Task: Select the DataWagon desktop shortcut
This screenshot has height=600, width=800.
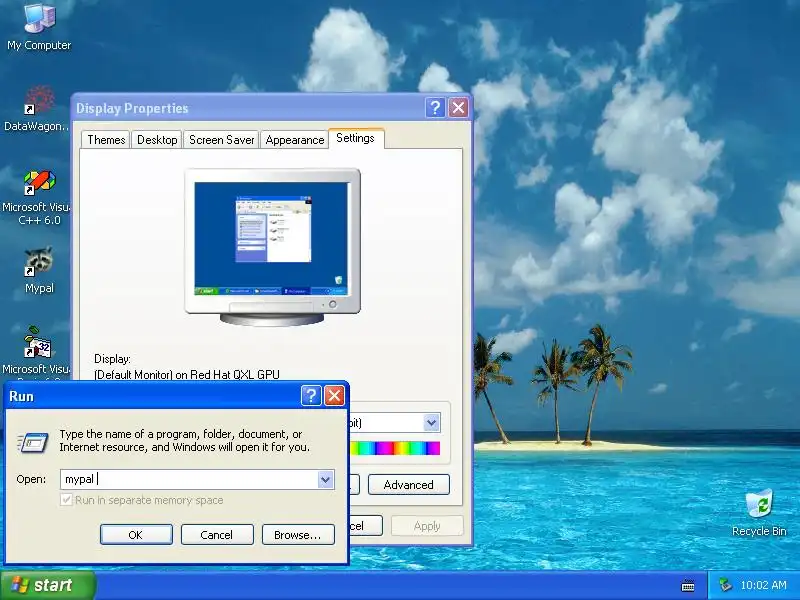Action: pyautogui.click(x=37, y=109)
